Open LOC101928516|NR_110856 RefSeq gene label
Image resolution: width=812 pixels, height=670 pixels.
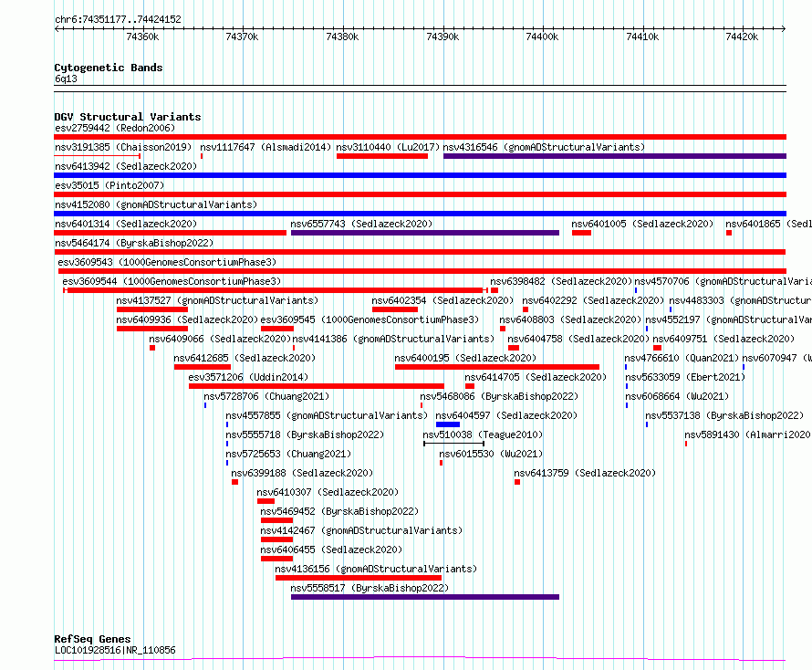[x=115, y=650]
